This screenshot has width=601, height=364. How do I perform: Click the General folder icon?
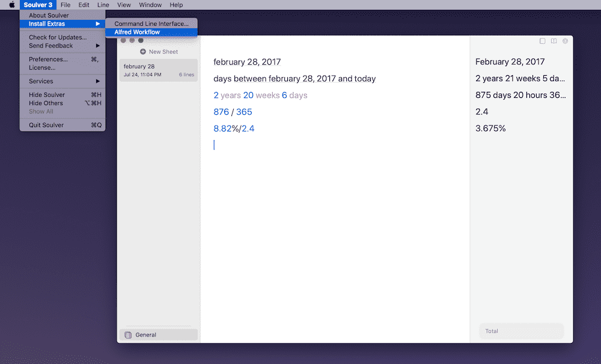(128, 335)
